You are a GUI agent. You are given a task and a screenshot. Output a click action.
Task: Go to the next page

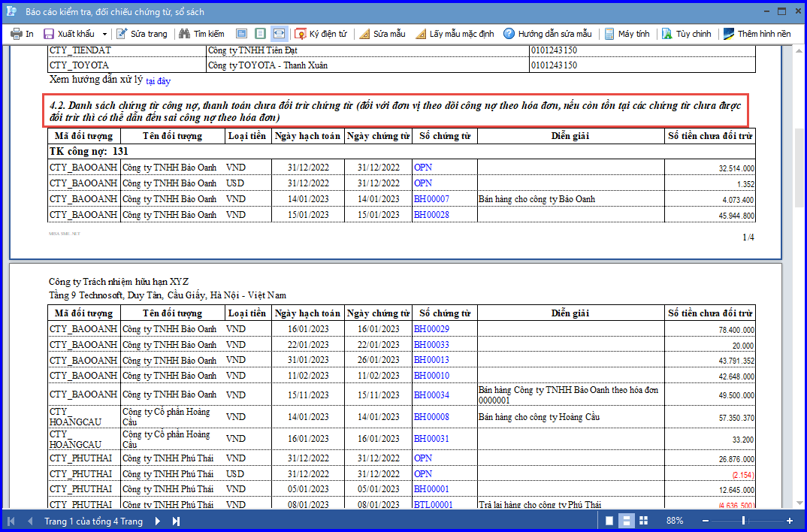coord(158,521)
